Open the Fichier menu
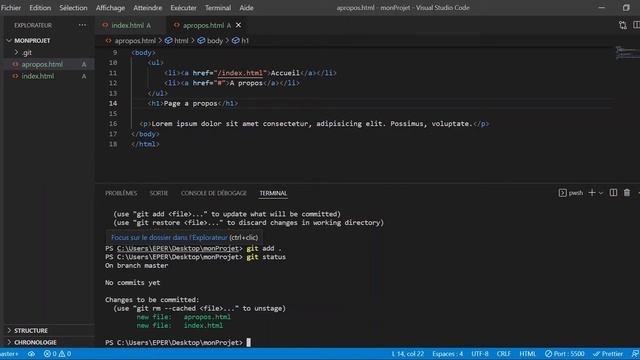 click(x=11, y=8)
